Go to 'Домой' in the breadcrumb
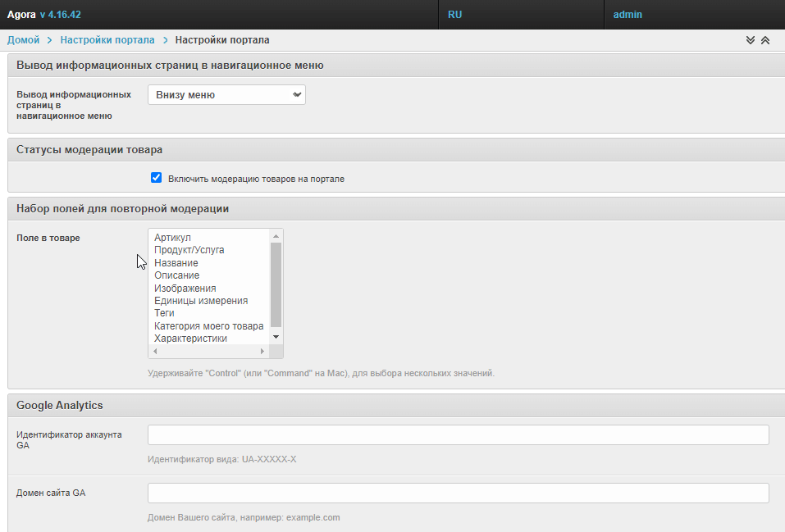785x532 pixels. [23, 40]
